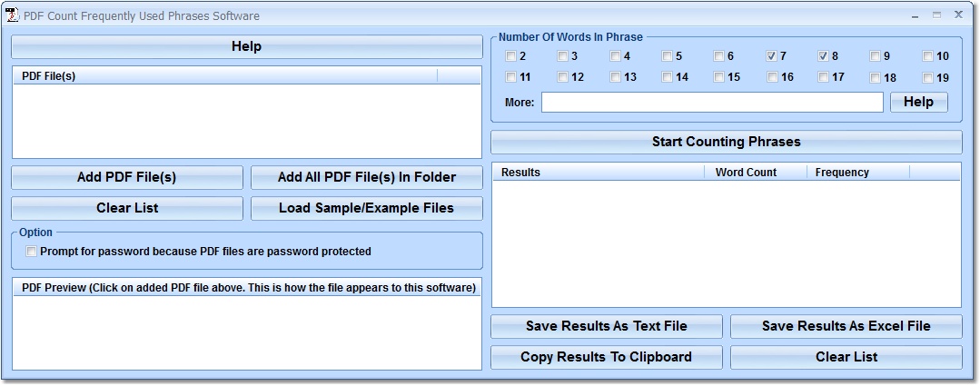Uncheck the 7 words in phrase box
Image resolution: width=980 pixels, height=386 pixels.
pyautogui.click(x=772, y=56)
